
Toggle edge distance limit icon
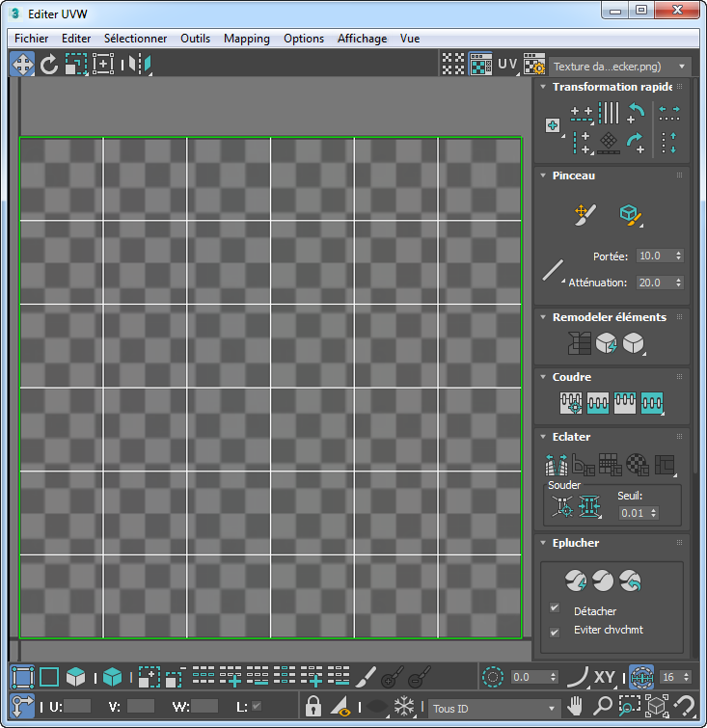[x=641, y=678]
